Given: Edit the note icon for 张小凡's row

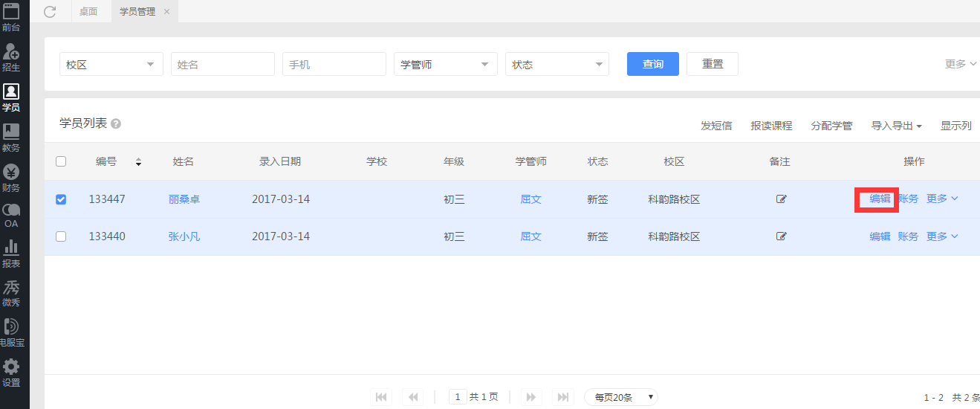Looking at the screenshot, I should pos(781,236).
